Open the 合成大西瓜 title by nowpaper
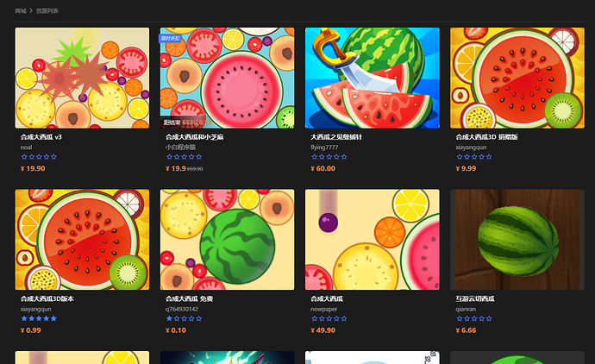The height and width of the screenshot is (364, 595). point(327,298)
